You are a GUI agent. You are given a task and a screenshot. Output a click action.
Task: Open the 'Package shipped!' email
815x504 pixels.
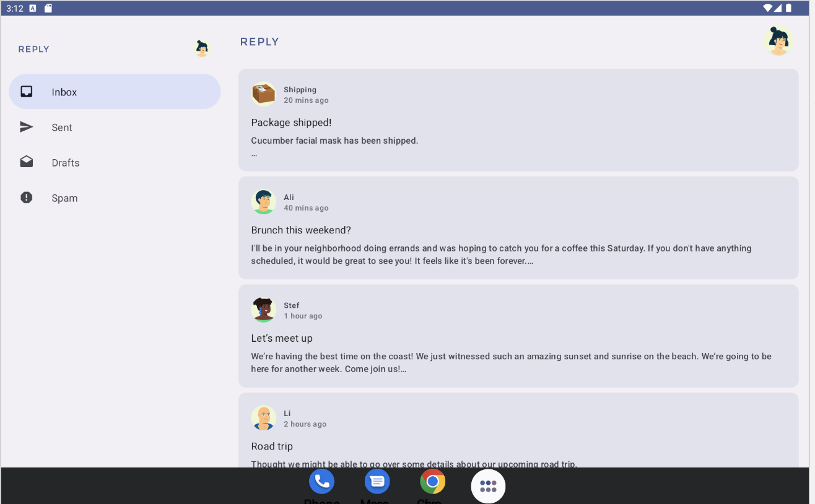click(x=518, y=121)
